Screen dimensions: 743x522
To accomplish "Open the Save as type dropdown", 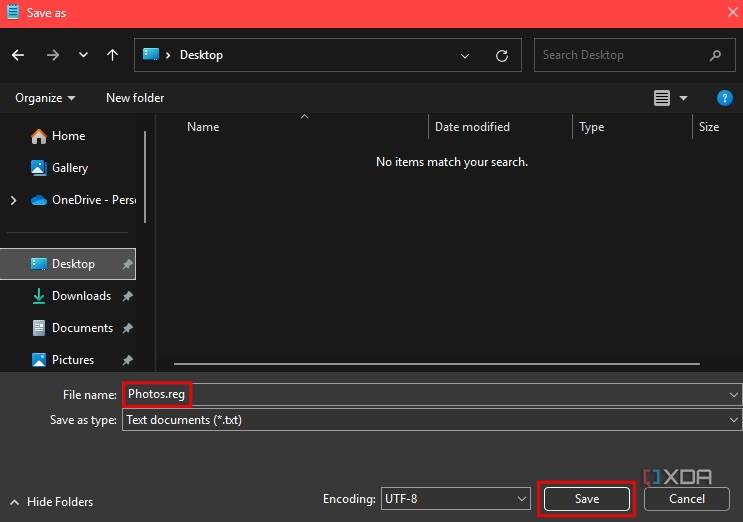I will click(x=432, y=420).
